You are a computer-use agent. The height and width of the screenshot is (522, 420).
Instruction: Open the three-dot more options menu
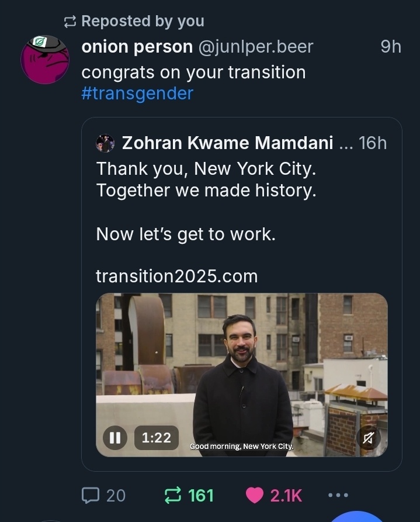338,495
